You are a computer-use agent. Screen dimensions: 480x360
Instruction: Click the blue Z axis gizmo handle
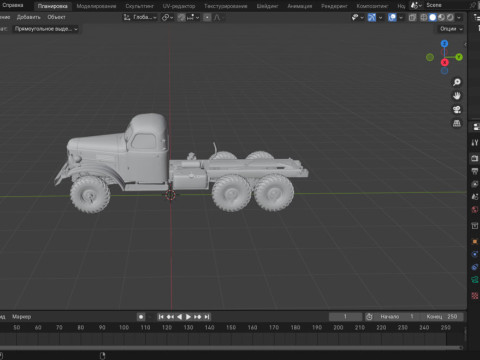(444, 44)
